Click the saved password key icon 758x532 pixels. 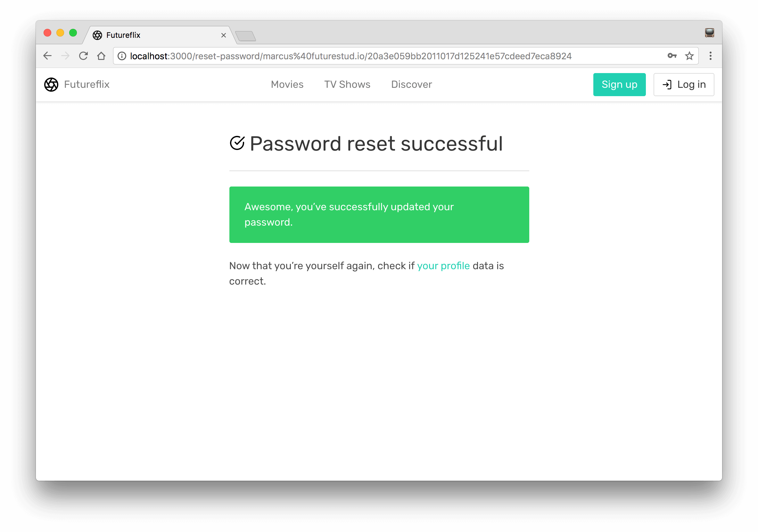pos(671,56)
